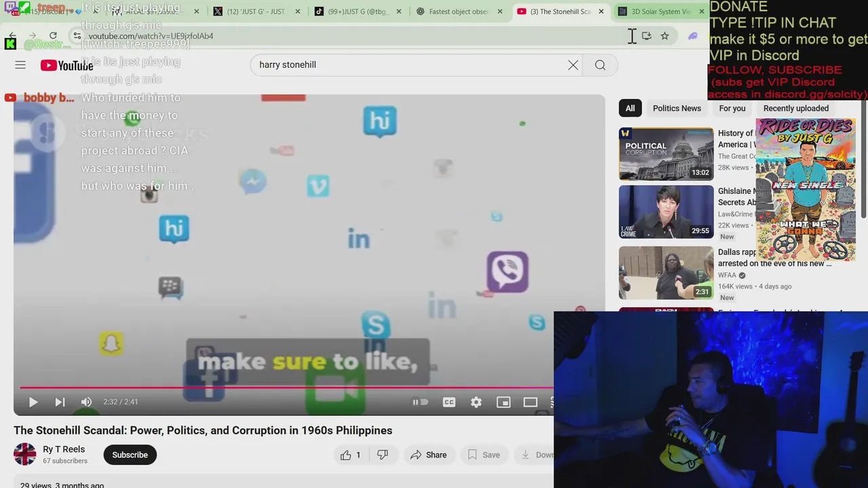The width and height of the screenshot is (868, 488).
Task: Save the video to a playlist
Action: 484,455
